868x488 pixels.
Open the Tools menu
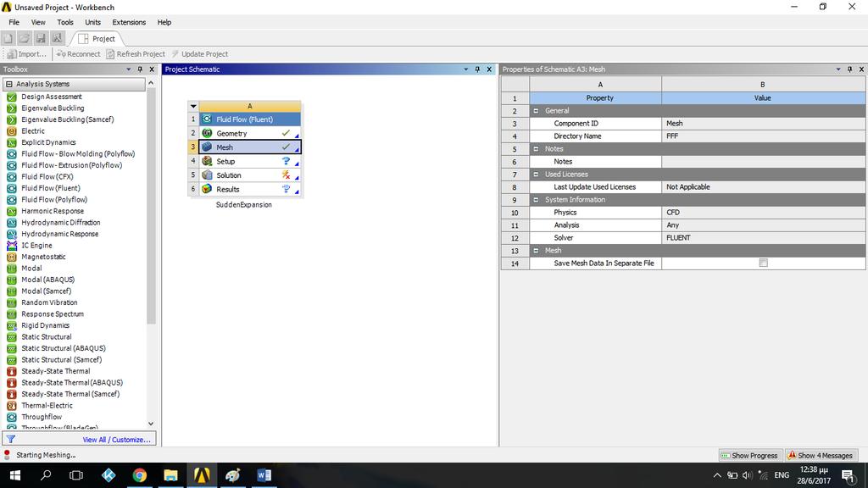(65, 22)
